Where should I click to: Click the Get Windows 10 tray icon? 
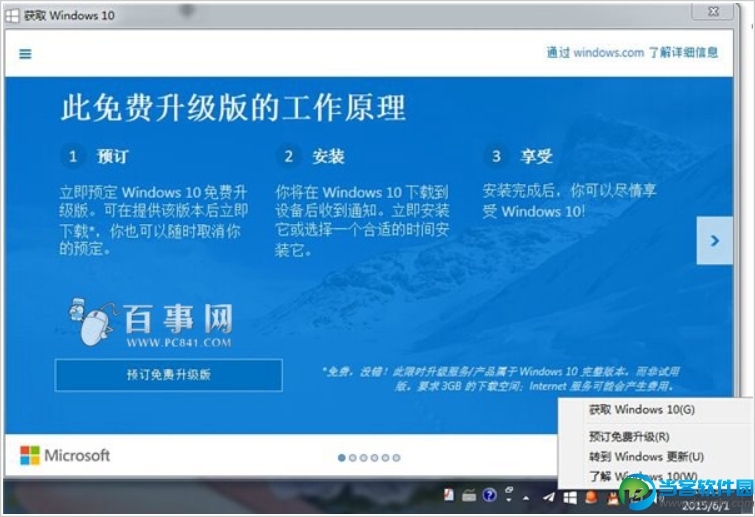coord(570,497)
